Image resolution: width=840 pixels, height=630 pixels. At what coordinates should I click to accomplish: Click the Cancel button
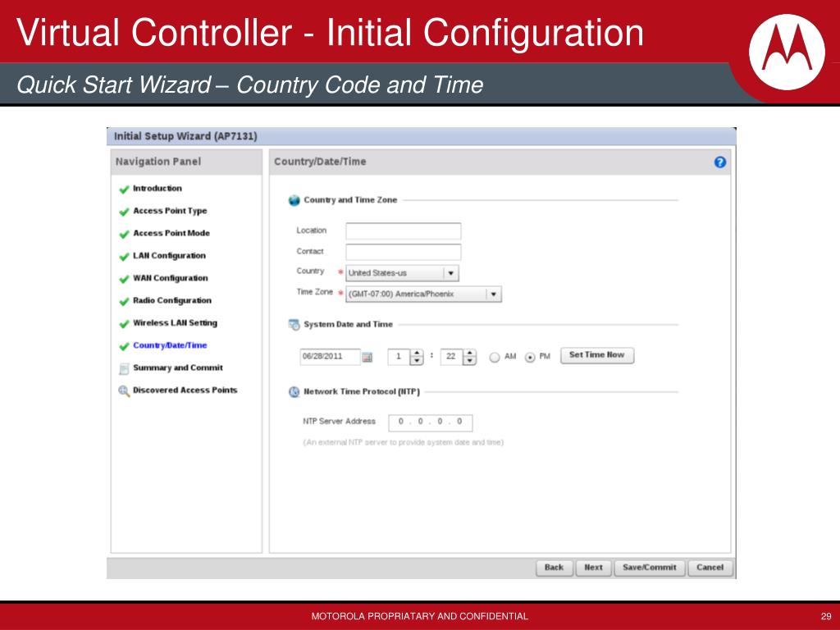tap(710, 568)
